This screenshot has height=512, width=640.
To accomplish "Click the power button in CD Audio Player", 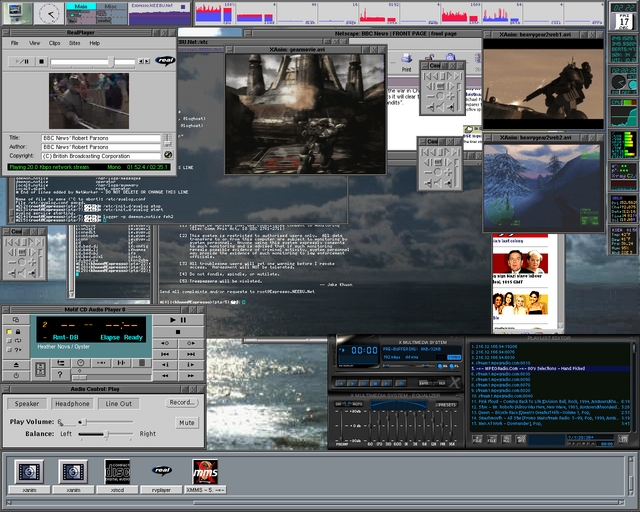I will [16, 376].
